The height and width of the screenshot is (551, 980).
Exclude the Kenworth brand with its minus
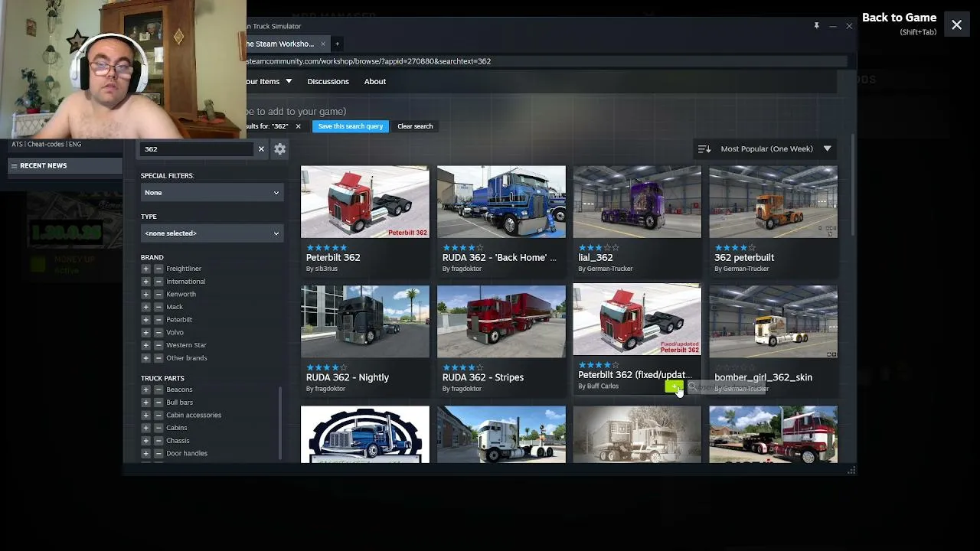point(158,294)
